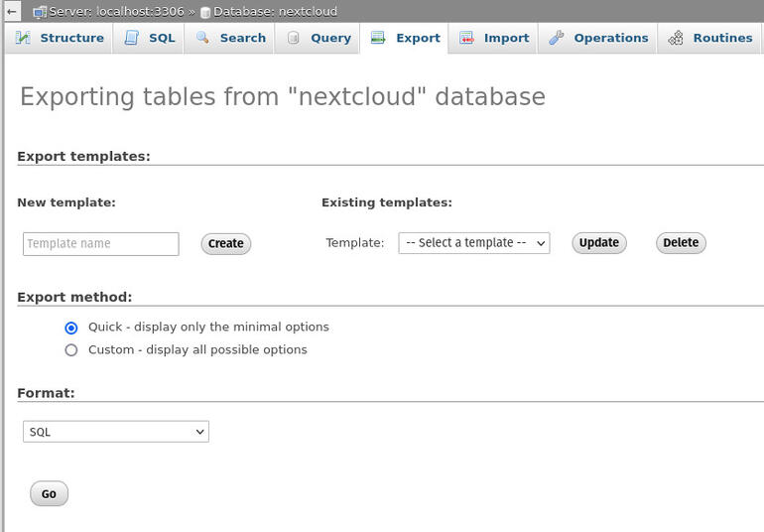Click the 'New template:' label

[x=66, y=202]
